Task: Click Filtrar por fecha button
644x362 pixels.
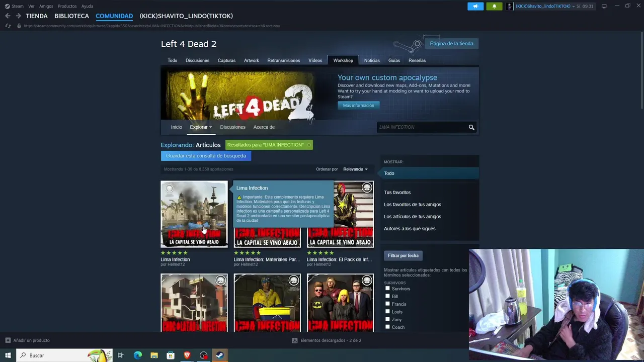Action: (403, 255)
